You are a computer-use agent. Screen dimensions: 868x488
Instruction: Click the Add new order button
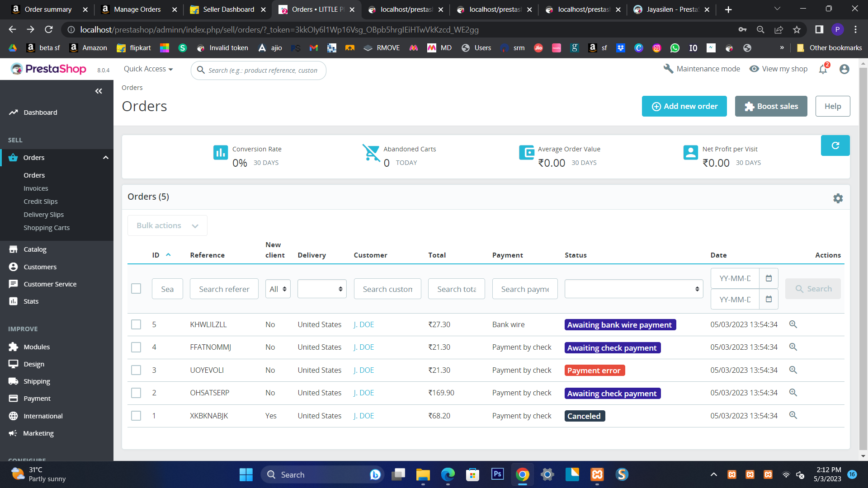[684, 106]
